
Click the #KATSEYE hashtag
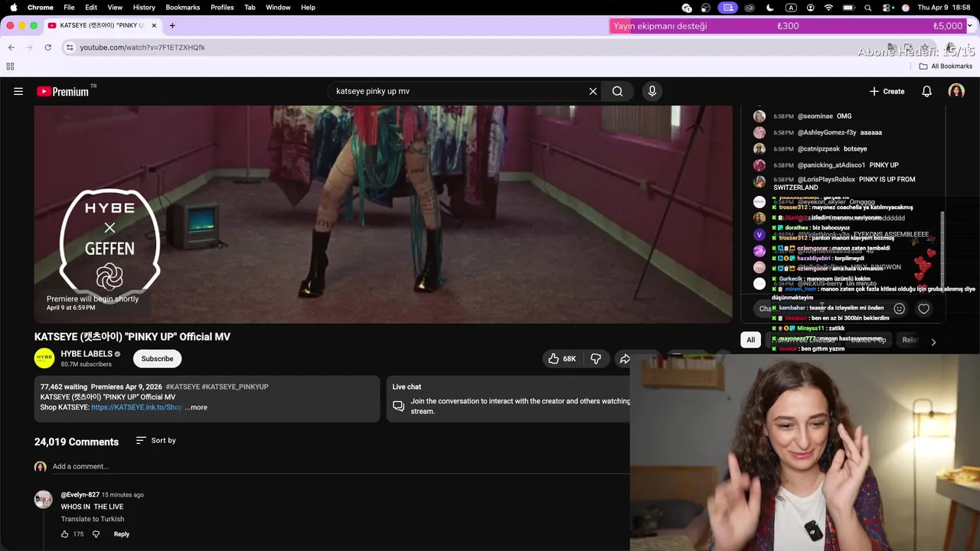pos(182,387)
